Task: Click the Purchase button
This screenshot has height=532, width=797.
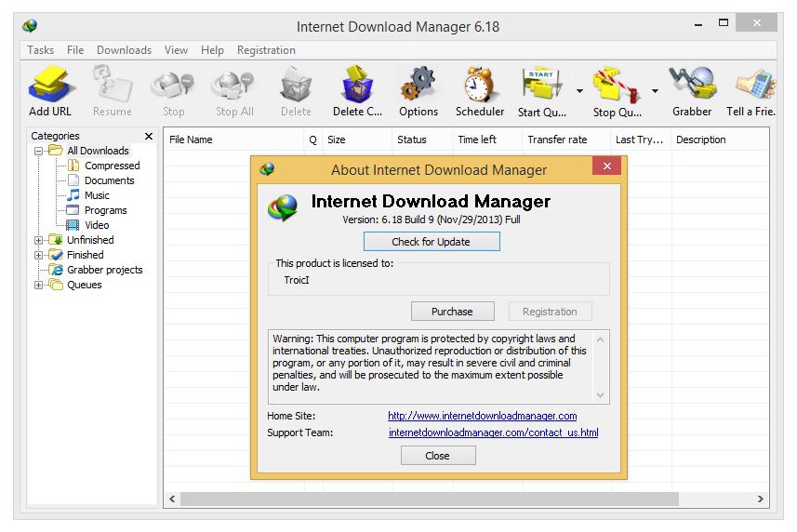Action: coord(452,311)
